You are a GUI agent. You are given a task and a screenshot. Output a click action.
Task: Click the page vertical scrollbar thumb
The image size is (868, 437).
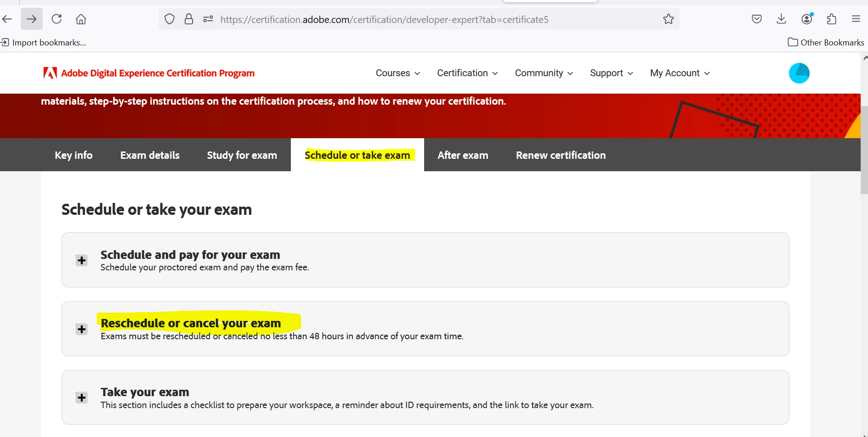pos(864,150)
